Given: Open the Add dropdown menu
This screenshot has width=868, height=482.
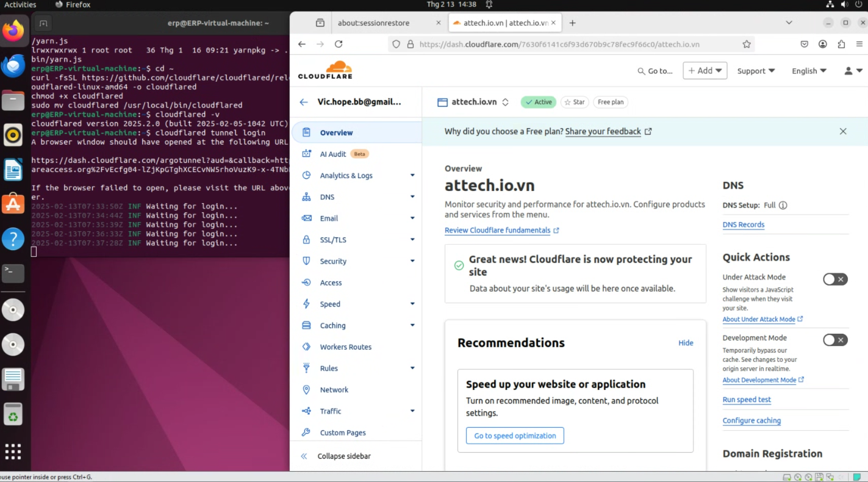Looking at the screenshot, I should [x=705, y=71].
